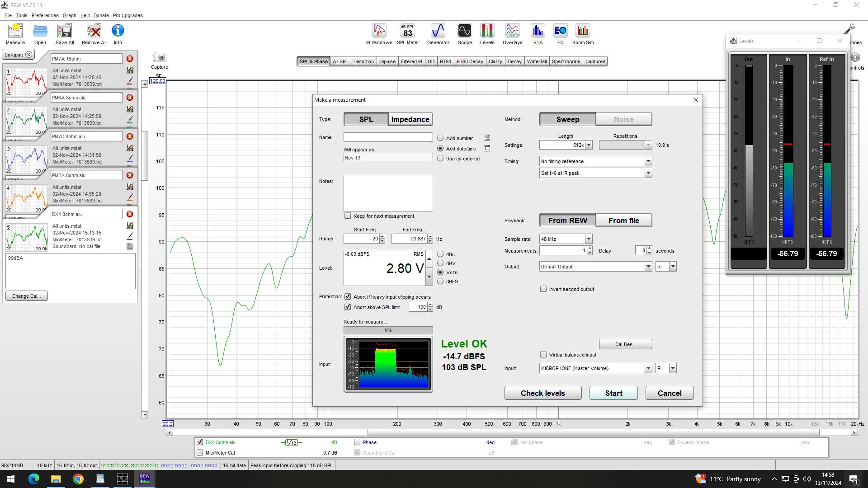The height and width of the screenshot is (488, 868).
Task: Open the Preferences menu
Action: pyautogui.click(x=45, y=15)
